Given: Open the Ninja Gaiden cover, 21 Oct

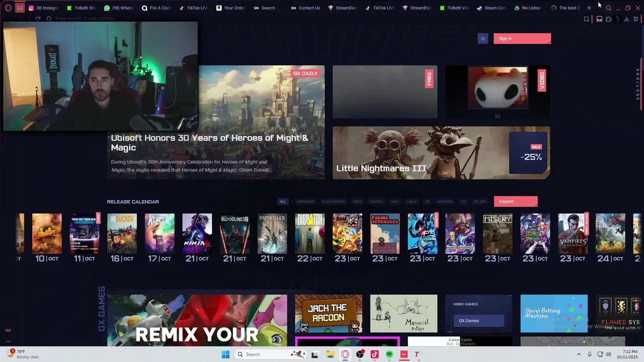Looking at the screenshot, I should (197, 233).
